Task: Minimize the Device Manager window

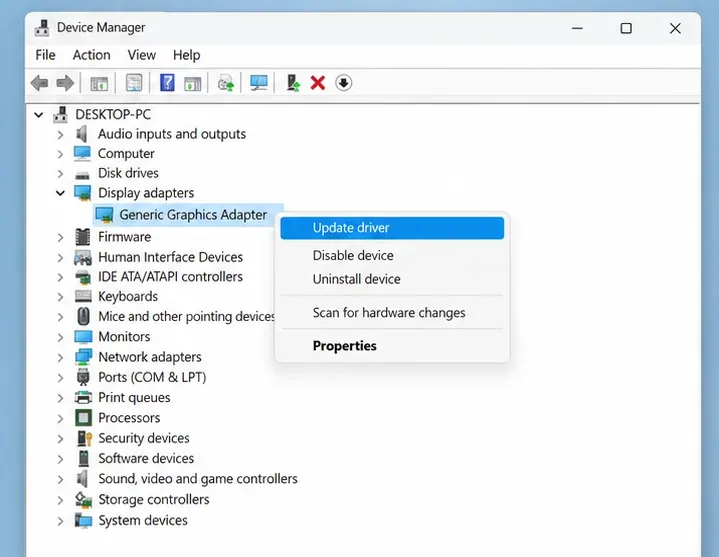Action: 577,28
